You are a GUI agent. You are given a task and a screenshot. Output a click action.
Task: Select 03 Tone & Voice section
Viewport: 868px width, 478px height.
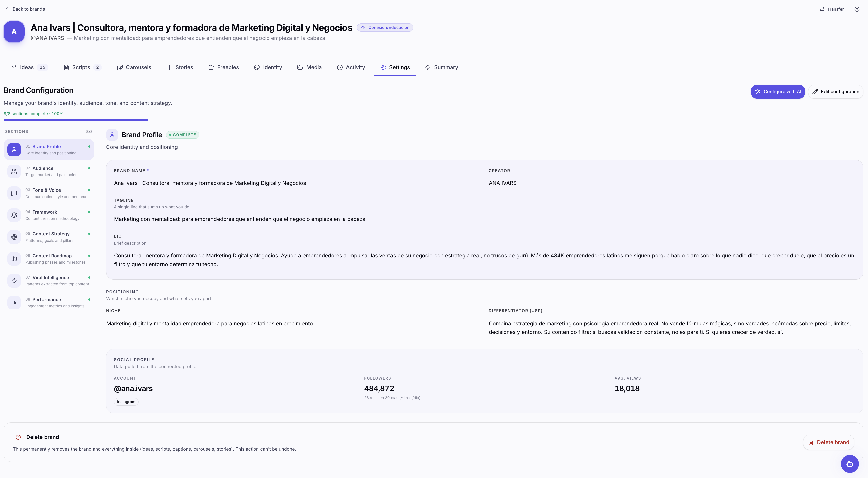(x=49, y=193)
